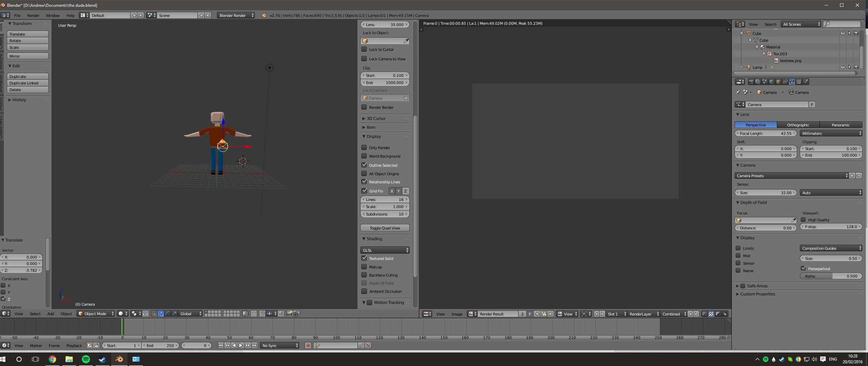Disable the Passepartout checkbox
Screen dimensions: 868x366
click(803, 268)
